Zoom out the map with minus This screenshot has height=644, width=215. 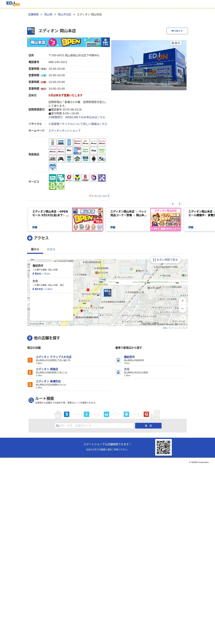coord(183,309)
